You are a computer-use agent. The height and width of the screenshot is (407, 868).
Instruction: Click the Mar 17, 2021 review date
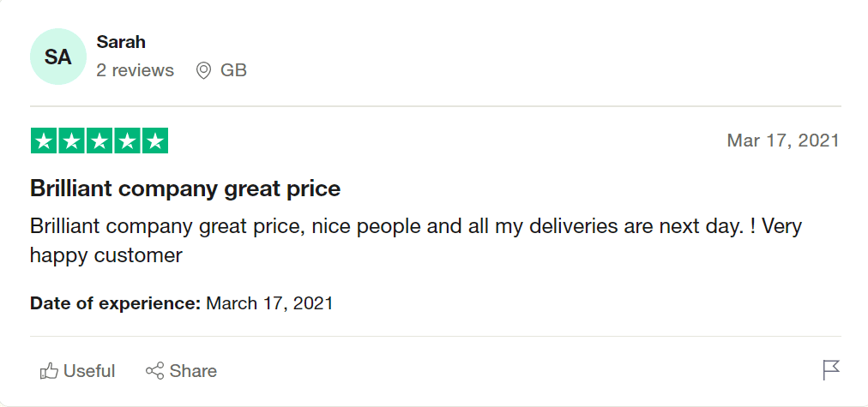click(782, 141)
